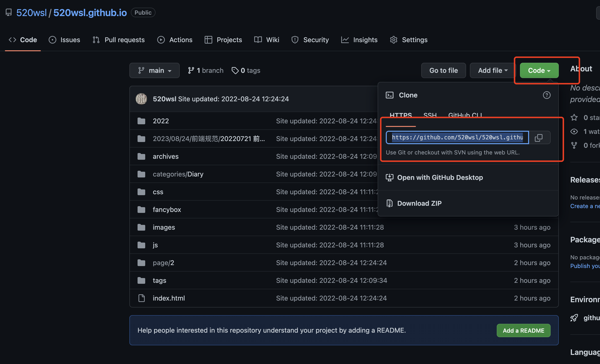This screenshot has height=364, width=600.
Task: Toggle the green Code dropdown button
Action: 539,70
